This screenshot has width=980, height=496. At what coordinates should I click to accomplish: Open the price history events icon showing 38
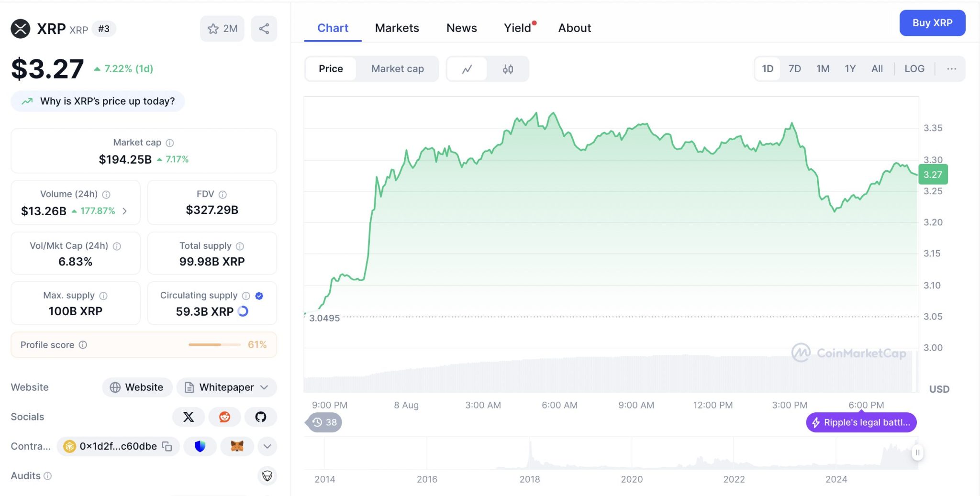tap(323, 422)
